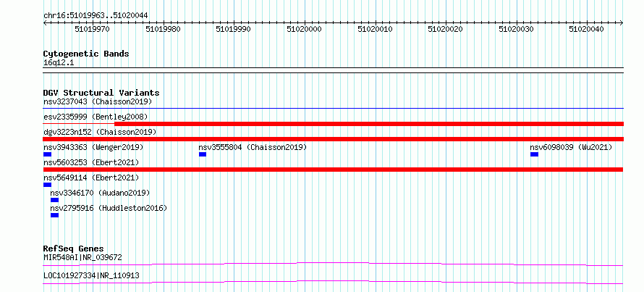Click ruler position label 51020030

516,29
